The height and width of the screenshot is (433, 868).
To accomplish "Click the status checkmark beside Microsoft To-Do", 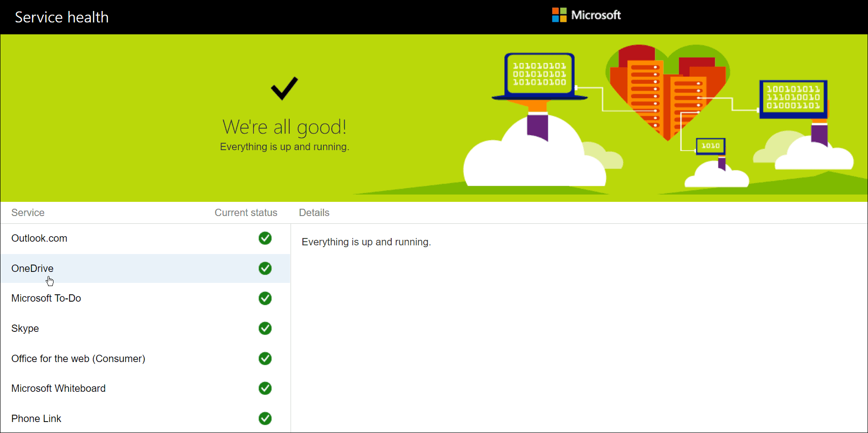I will tap(265, 298).
